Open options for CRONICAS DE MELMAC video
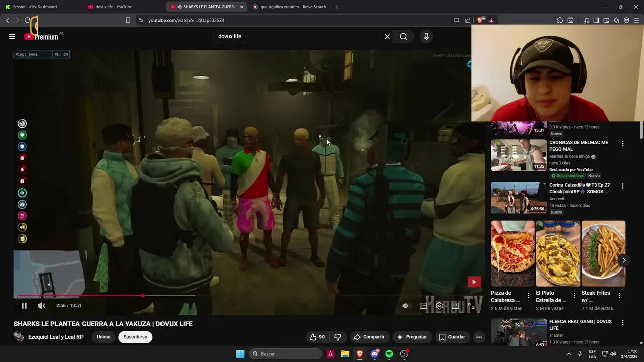The width and height of the screenshot is (644, 362). 623,143
